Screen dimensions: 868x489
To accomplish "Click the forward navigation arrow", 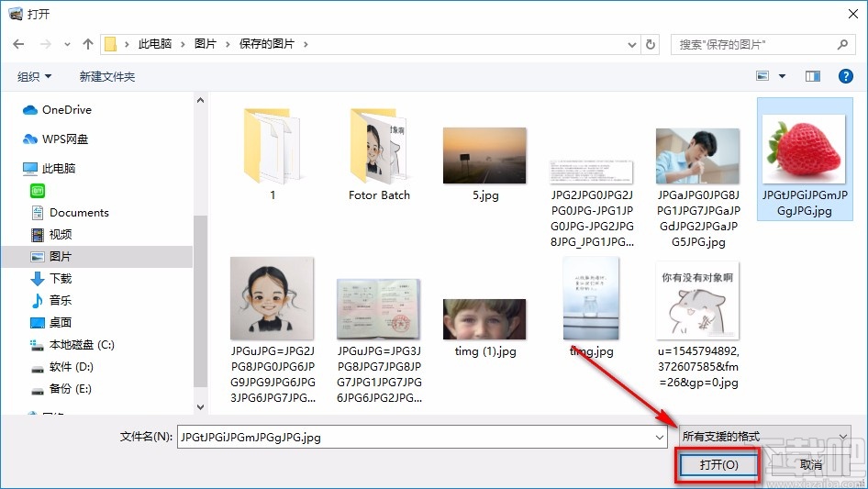I will [x=45, y=44].
